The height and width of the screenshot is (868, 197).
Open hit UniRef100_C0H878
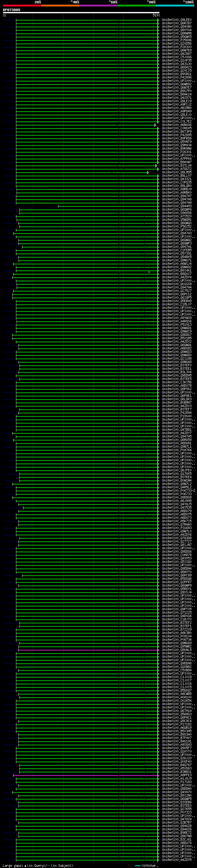point(177,555)
